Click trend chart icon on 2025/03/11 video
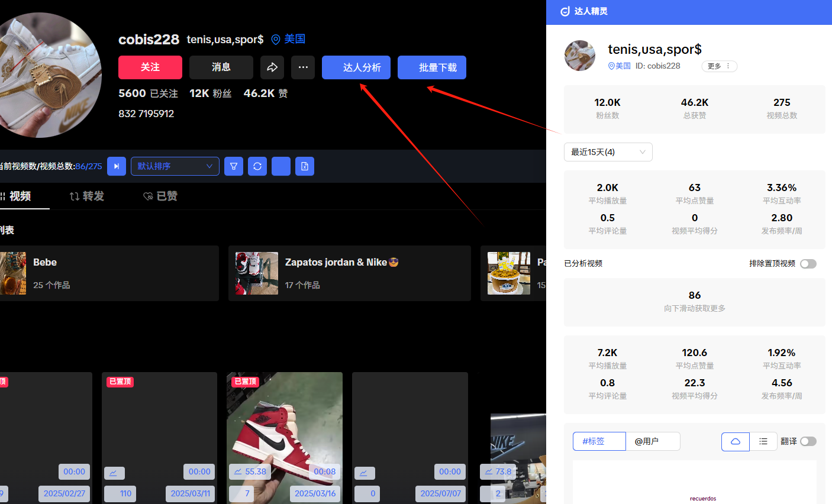The width and height of the screenshot is (832, 504). 114,473
